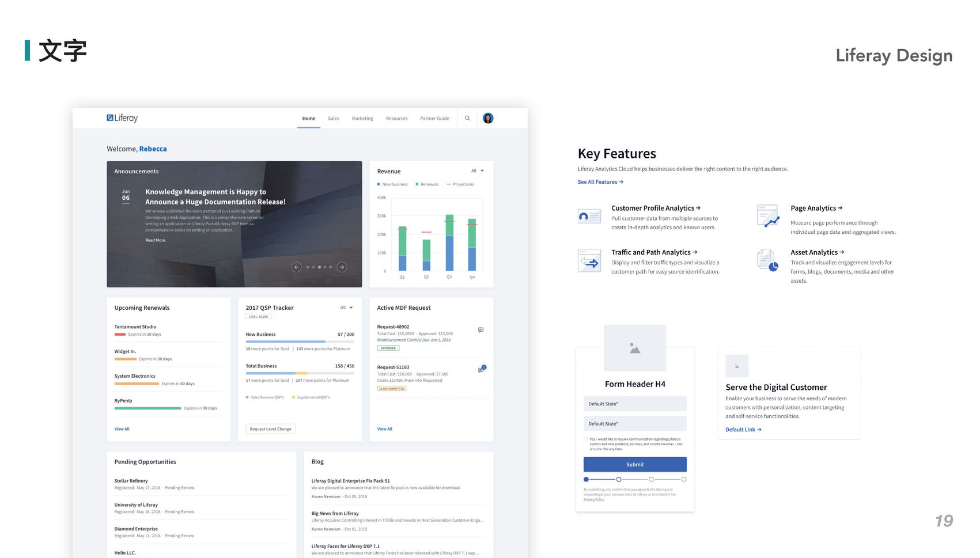Click the Q1 bar in Revenue chart

(x=403, y=249)
